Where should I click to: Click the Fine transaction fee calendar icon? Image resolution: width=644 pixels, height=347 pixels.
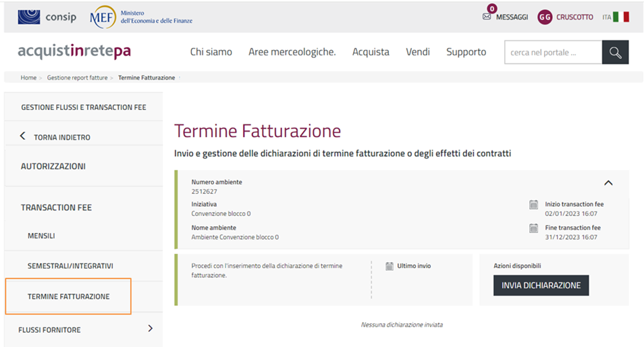(x=533, y=228)
